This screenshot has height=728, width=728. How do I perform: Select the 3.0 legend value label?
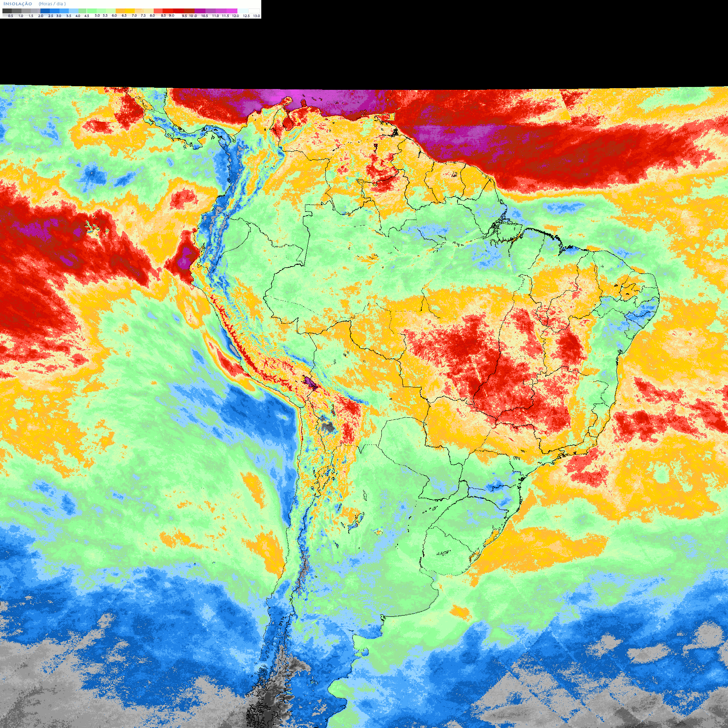[59, 16]
